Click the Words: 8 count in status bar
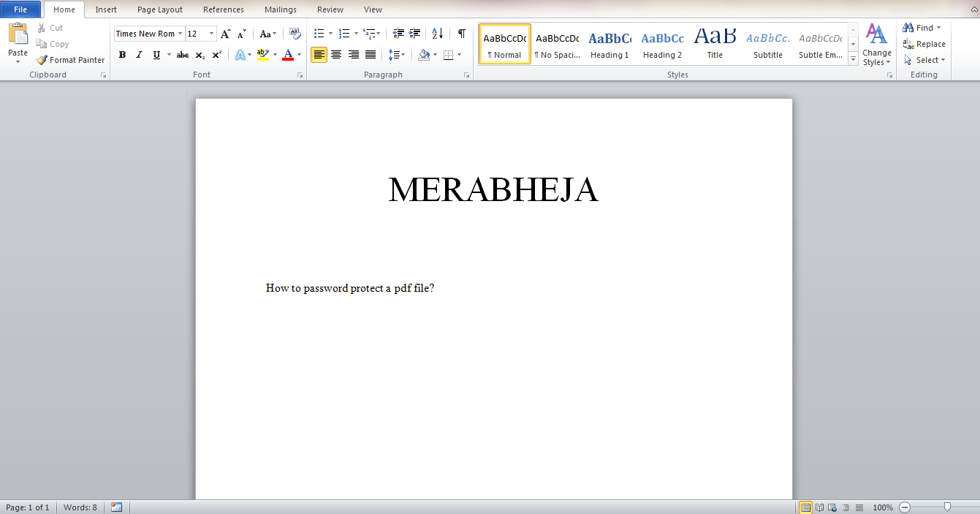Screen dimensions: 980x514 80,507
